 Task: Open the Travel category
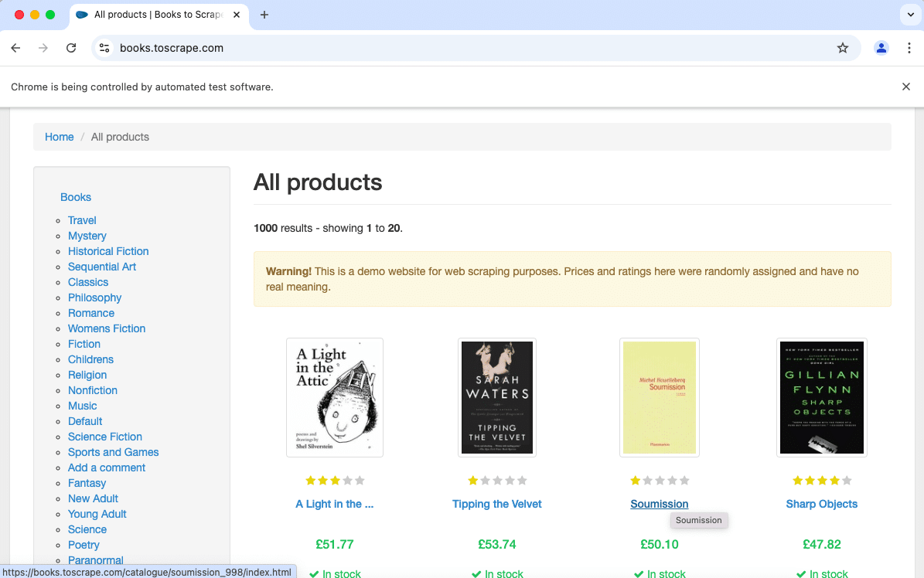(x=82, y=220)
